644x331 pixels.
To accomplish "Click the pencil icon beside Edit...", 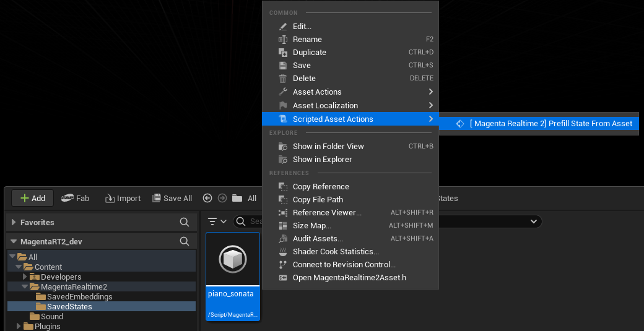I will [x=282, y=26].
